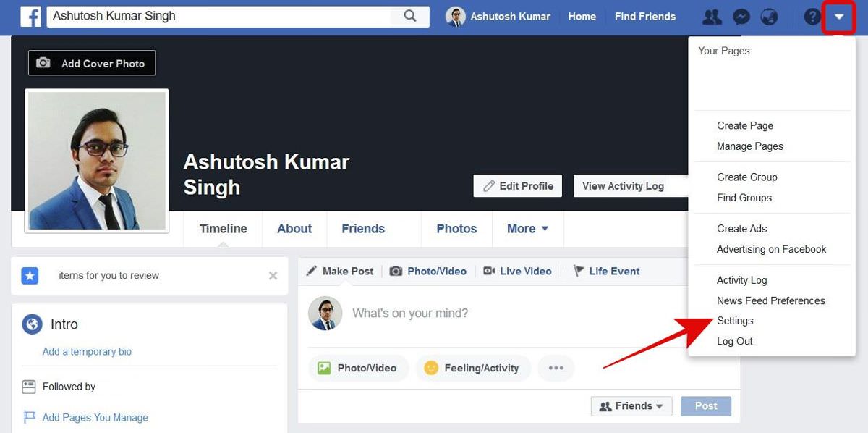The image size is (868, 433).
Task: Open the Friends audience selector dropdown
Action: point(631,406)
